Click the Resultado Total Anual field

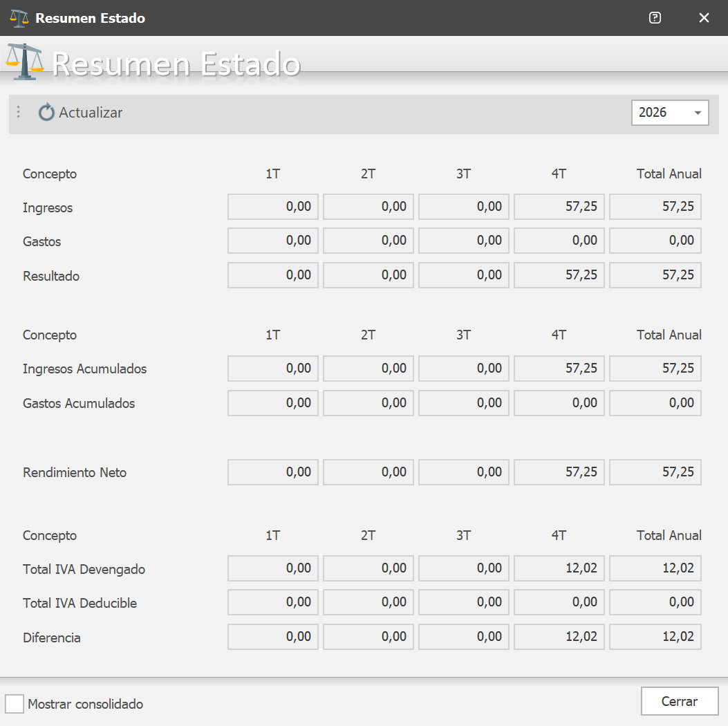[x=655, y=274]
